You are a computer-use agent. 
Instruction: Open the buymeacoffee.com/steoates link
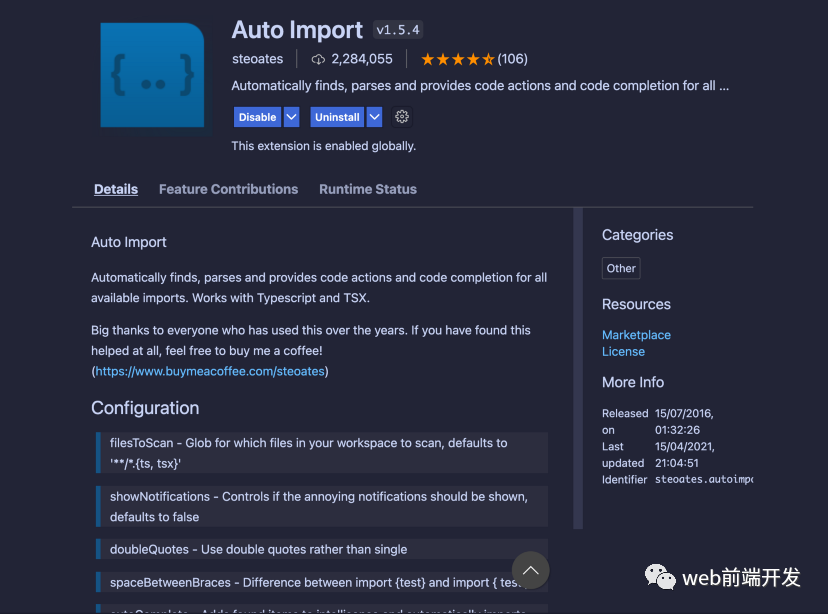click(x=211, y=371)
